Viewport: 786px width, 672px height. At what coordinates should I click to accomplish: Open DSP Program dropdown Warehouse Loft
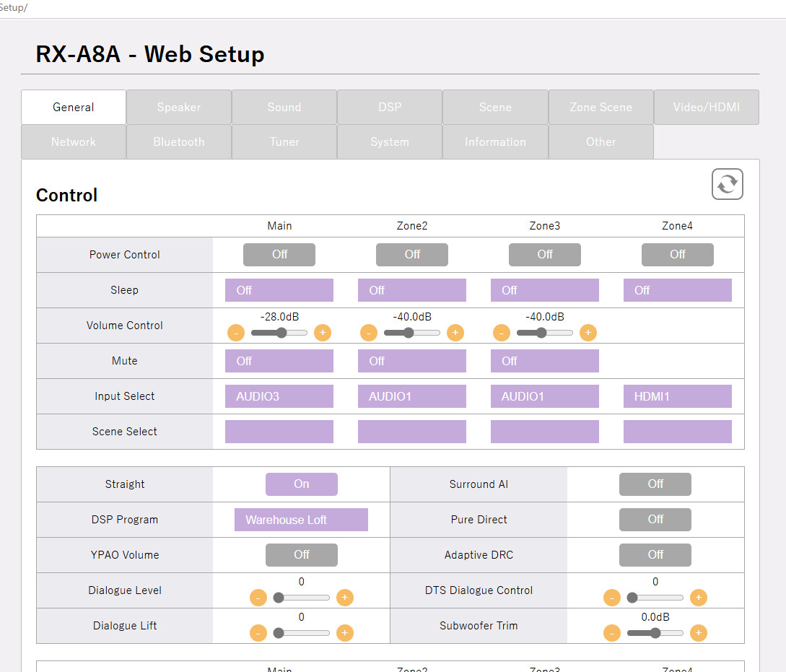pyautogui.click(x=301, y=520)
